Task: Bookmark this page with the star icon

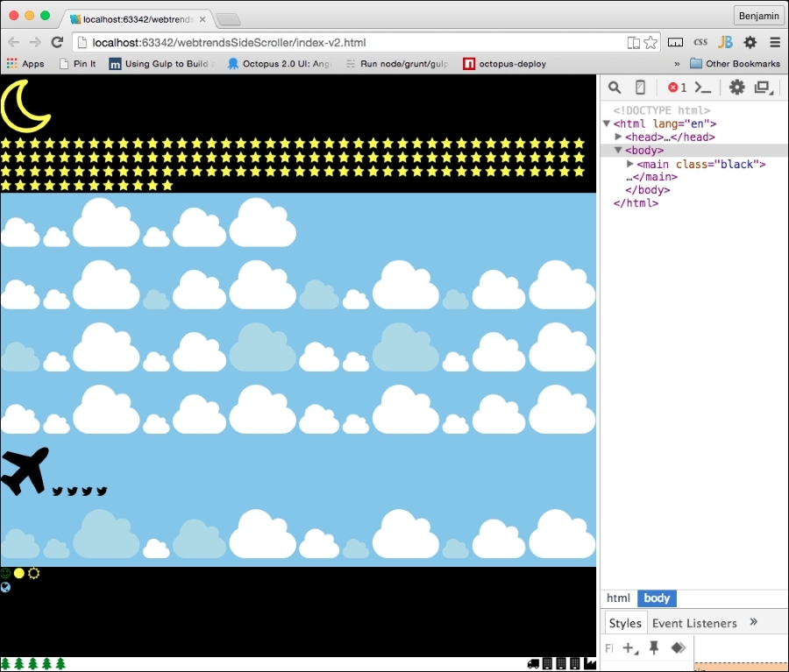Action: (x=650, y=42)
